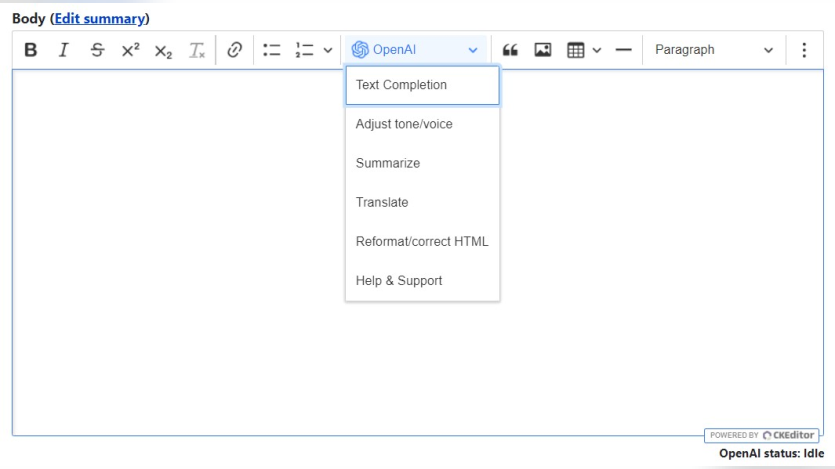Insert a table
The image size is (835, 469).
tap(576, 50)
